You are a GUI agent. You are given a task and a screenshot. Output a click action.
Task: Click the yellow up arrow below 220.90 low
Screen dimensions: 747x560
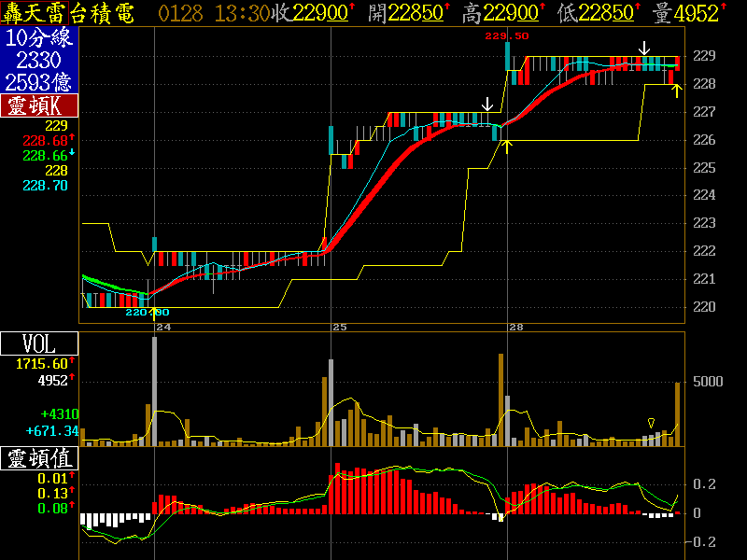153,312
